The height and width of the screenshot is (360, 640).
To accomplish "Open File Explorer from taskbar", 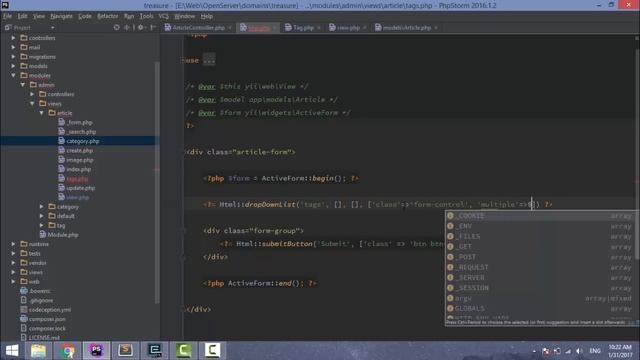I will (38, 351).
